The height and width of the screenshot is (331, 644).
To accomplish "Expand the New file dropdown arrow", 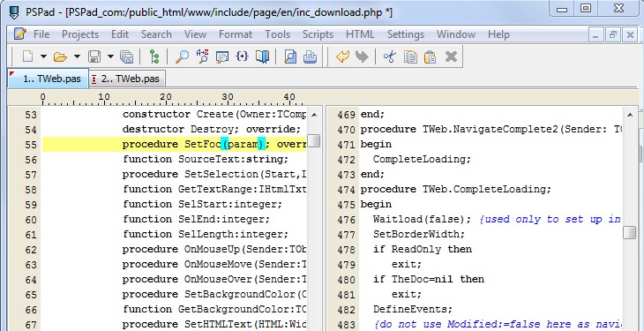I will (43, 56).
